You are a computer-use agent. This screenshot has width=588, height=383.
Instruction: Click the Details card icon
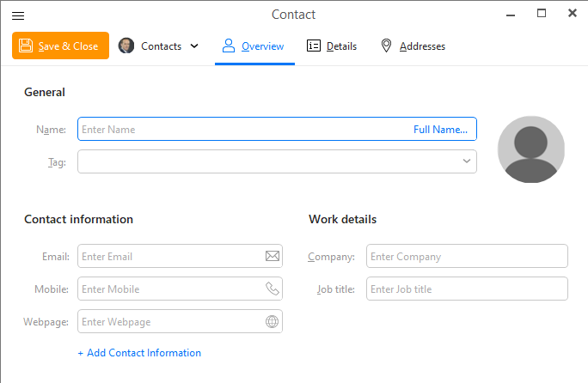tap(314, 46)
